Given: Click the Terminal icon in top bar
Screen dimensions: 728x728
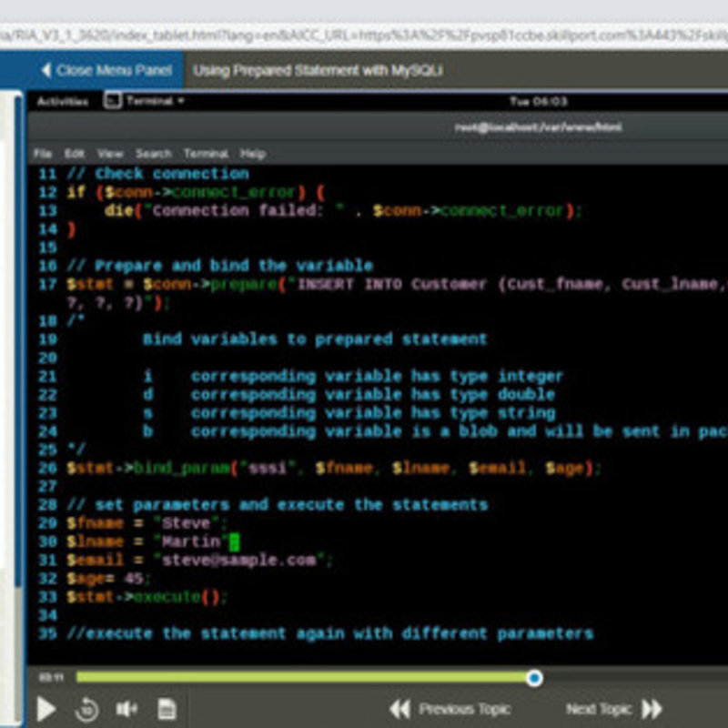Looking at the screenshot, I should click(x=112, y=100).
